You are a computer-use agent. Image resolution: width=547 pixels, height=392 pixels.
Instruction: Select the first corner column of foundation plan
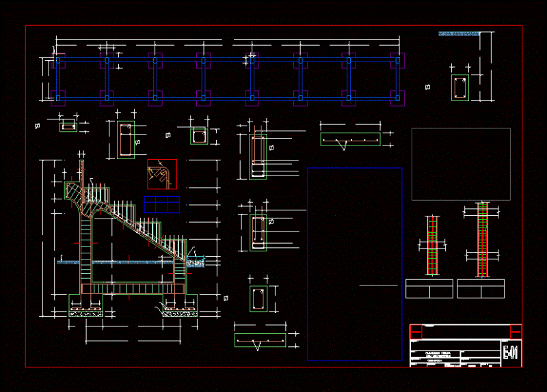[58, 61]
